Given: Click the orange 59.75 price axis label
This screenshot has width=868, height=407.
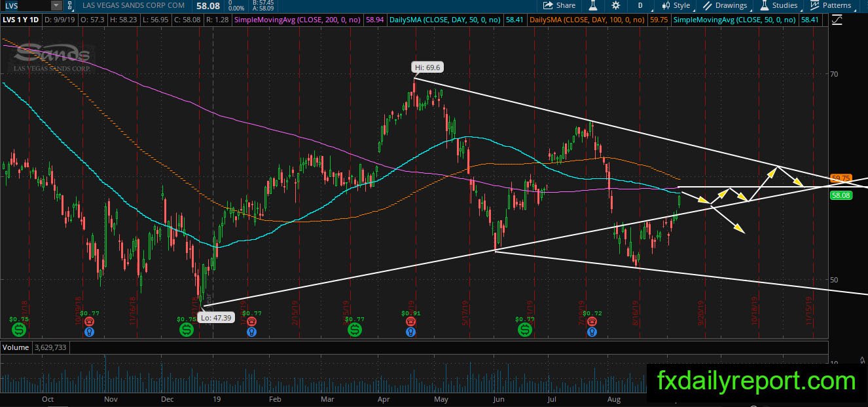Looking at the screenshot, I should coord(841,178).
